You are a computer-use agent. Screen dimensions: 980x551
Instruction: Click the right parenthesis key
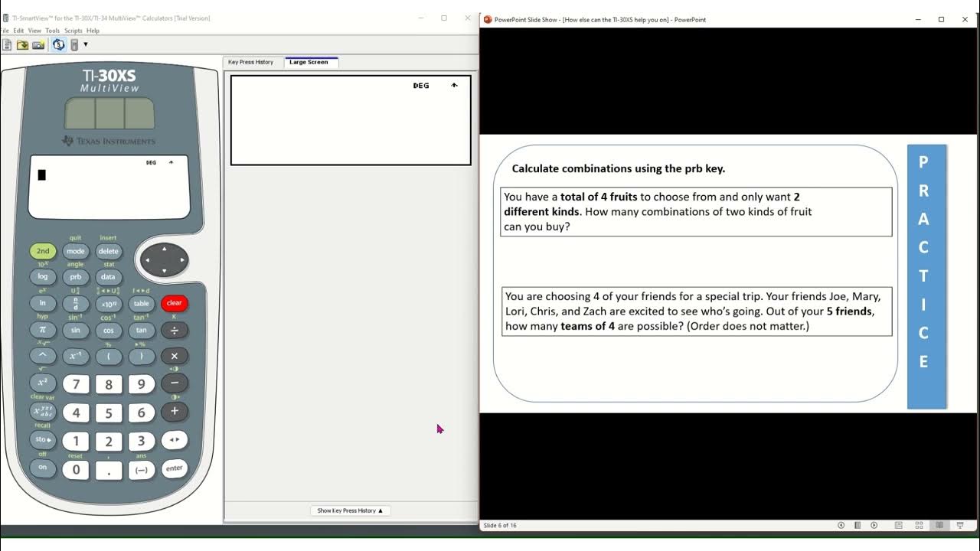click(142, 356)
